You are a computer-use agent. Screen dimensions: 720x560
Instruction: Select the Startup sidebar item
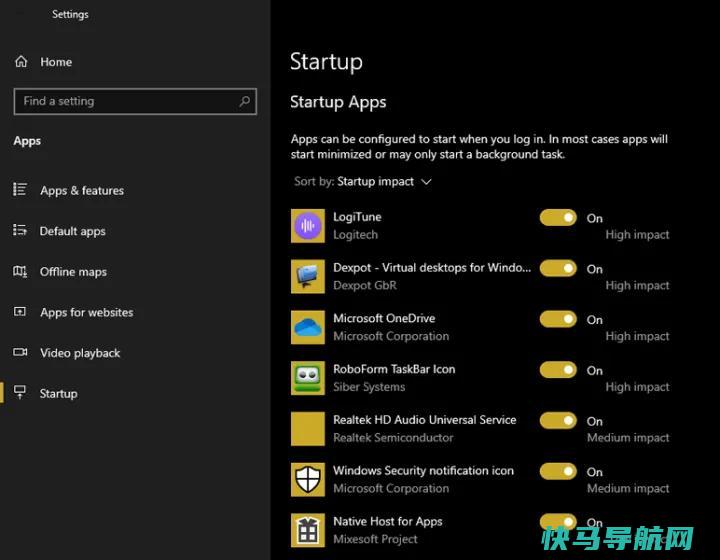pos(58,393)
